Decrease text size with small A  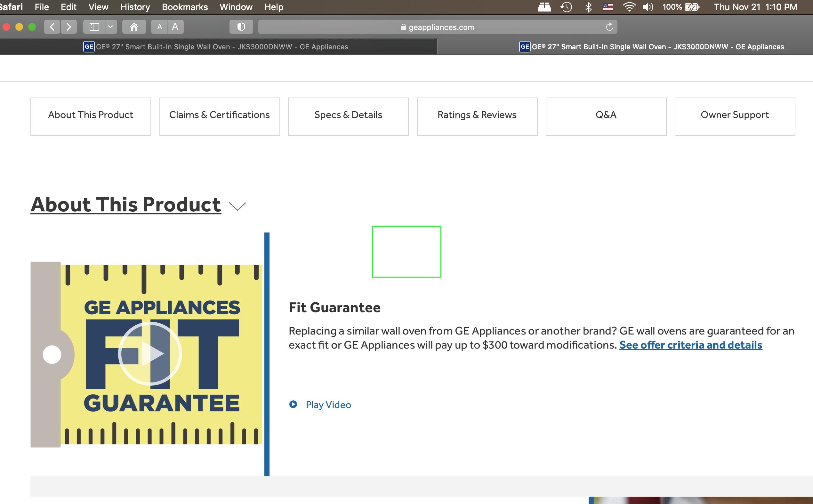159,27
